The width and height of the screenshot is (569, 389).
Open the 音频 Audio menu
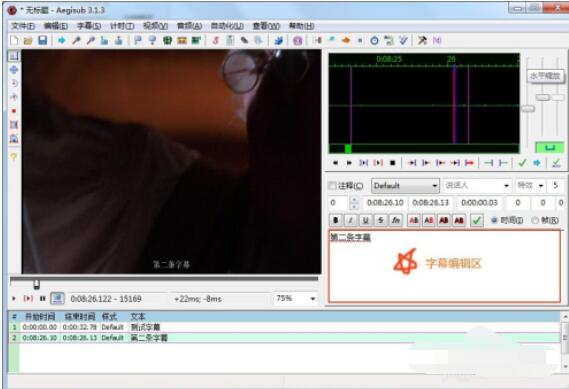tap(189, 26)
